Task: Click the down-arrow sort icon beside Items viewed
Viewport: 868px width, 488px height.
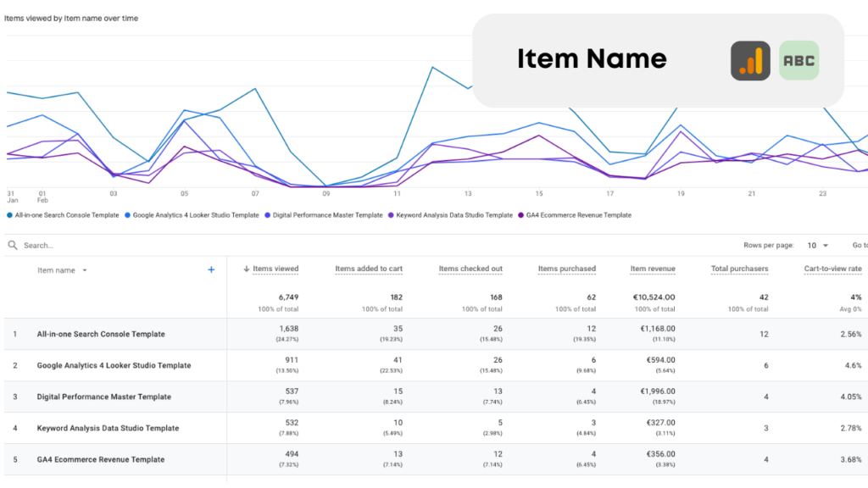Action: (248, 269)
